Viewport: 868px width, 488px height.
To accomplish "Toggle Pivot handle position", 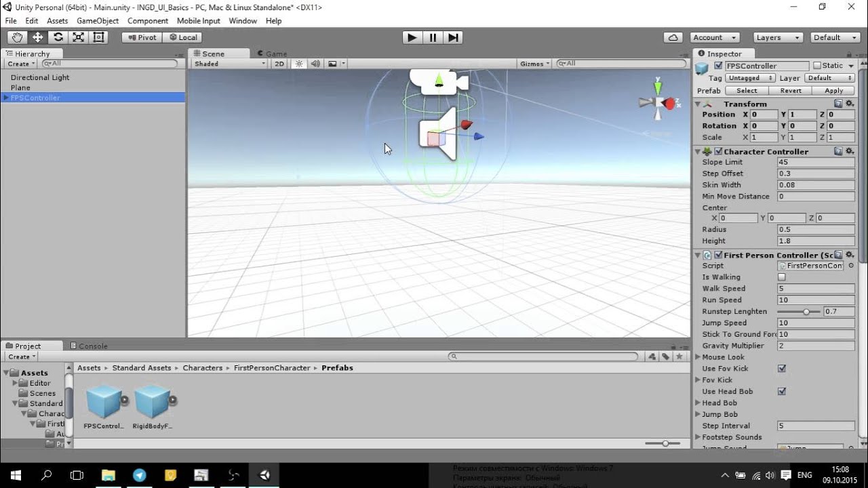I will (x=141, y=37).
